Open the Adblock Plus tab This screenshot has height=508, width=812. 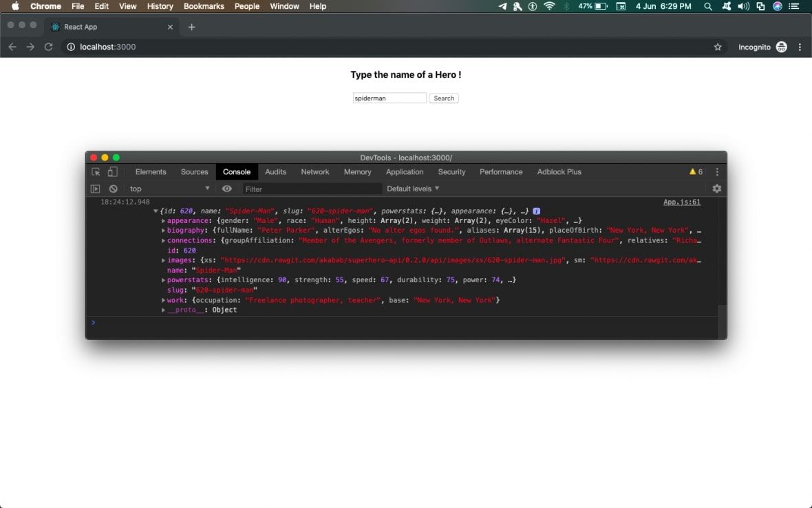[x=559, y=172]
